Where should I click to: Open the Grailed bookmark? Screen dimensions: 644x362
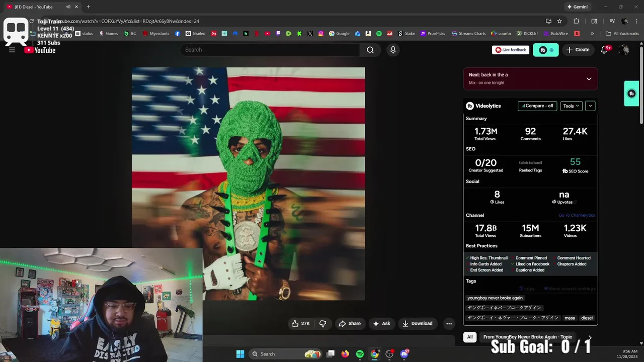(195, 34)
